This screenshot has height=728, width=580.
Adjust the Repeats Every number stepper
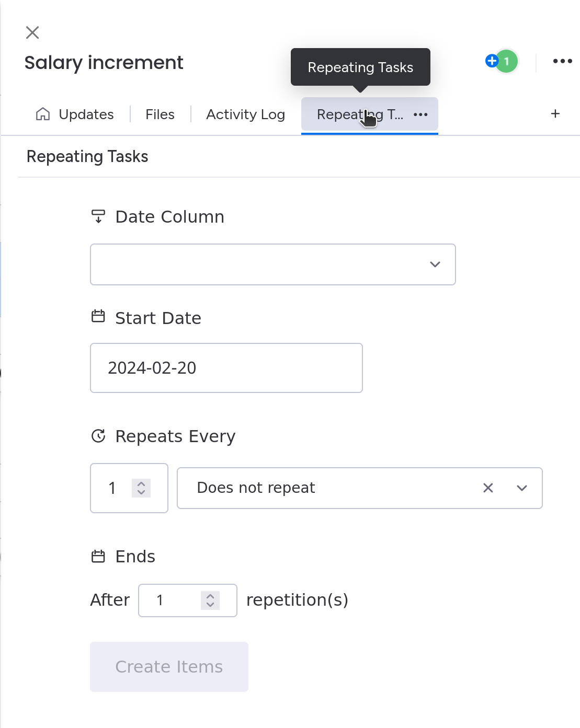[141, 488]
